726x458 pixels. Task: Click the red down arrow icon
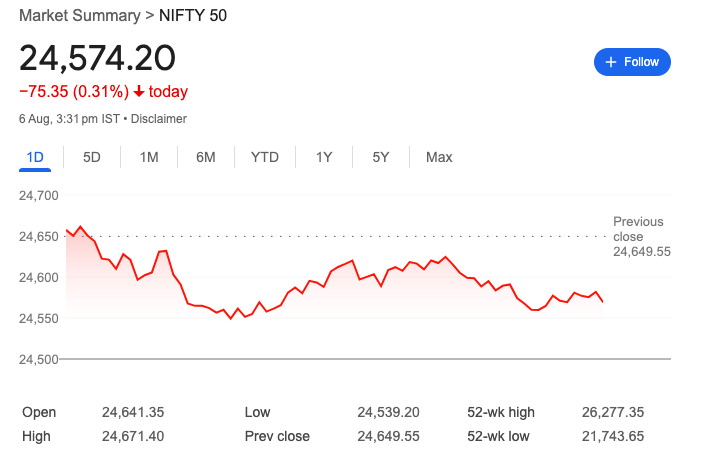point(139,92)
